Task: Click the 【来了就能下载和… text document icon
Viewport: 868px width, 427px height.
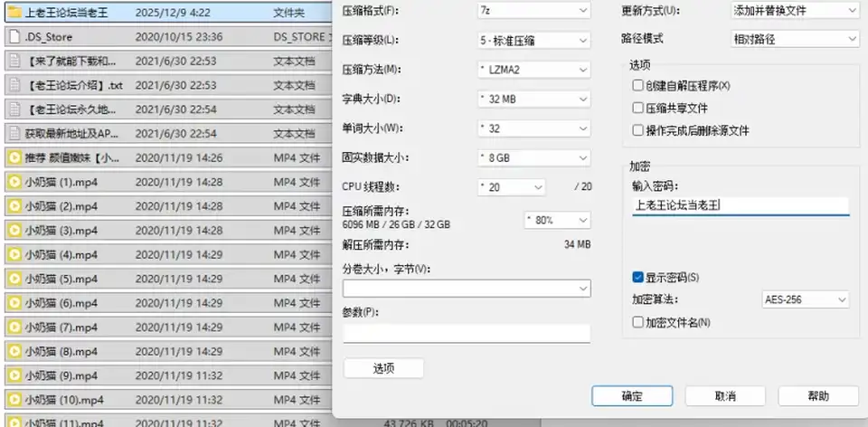Action: [15, 61]
